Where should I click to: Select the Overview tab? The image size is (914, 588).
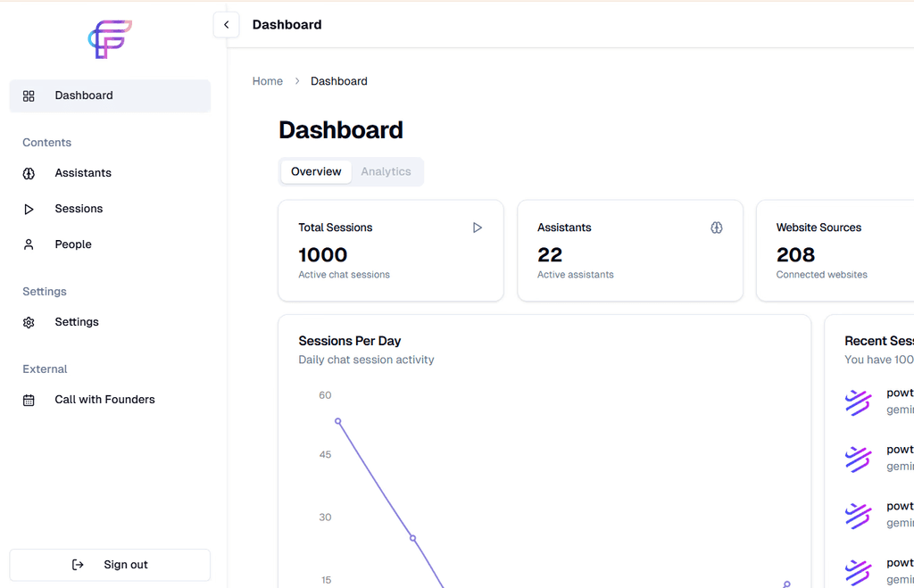[x=316, y=172]
